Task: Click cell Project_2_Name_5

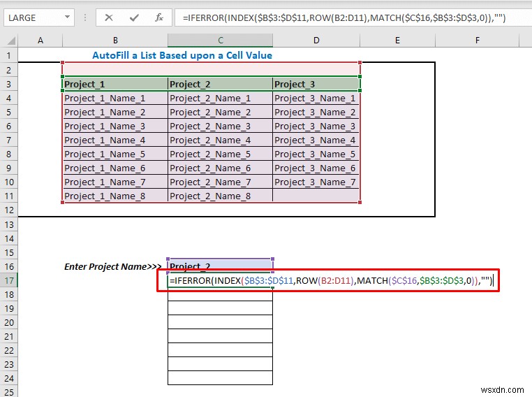Action: tap(220, 154)
